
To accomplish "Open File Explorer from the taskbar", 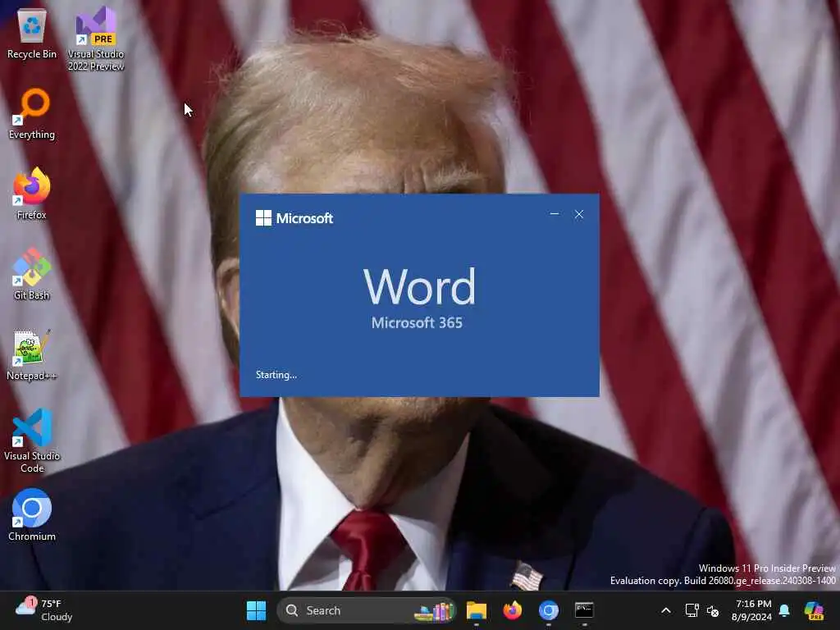I will point(477,610).
